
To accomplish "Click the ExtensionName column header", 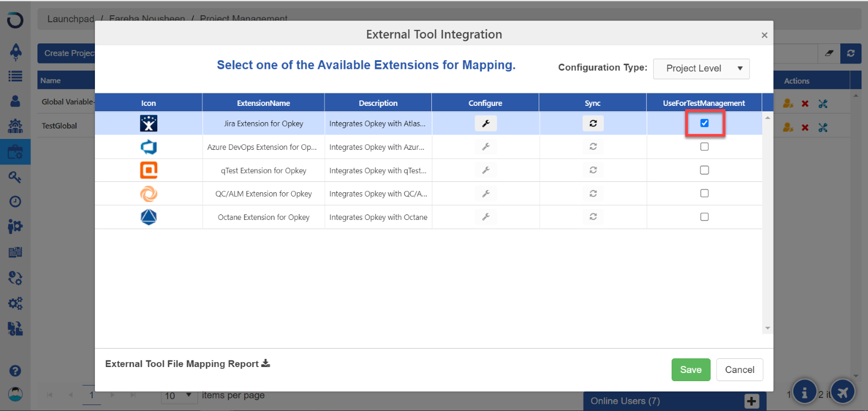I will pos(263,103).
